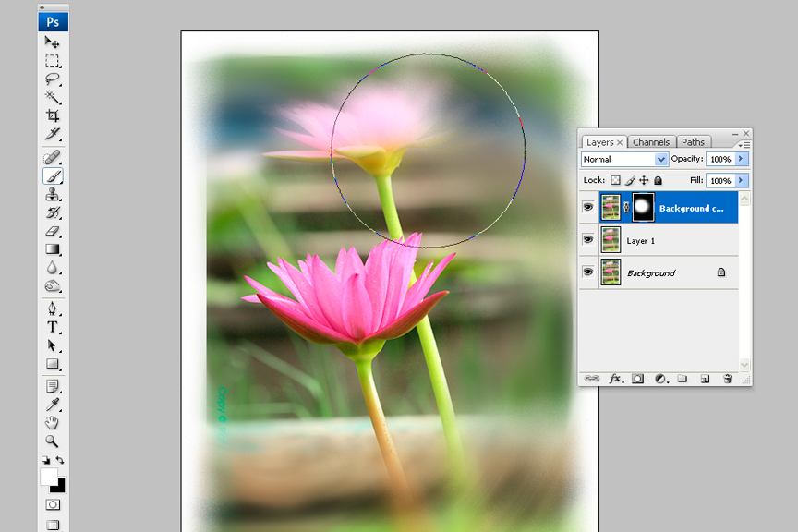798x532 pixels.
Task: Select the Move tool
Action: click(x=53, y=42)
